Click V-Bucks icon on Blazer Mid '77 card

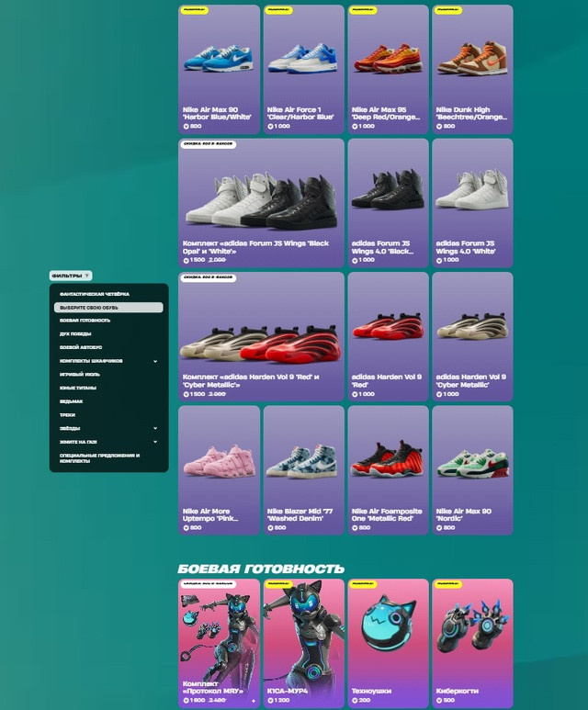pos(270,528)
